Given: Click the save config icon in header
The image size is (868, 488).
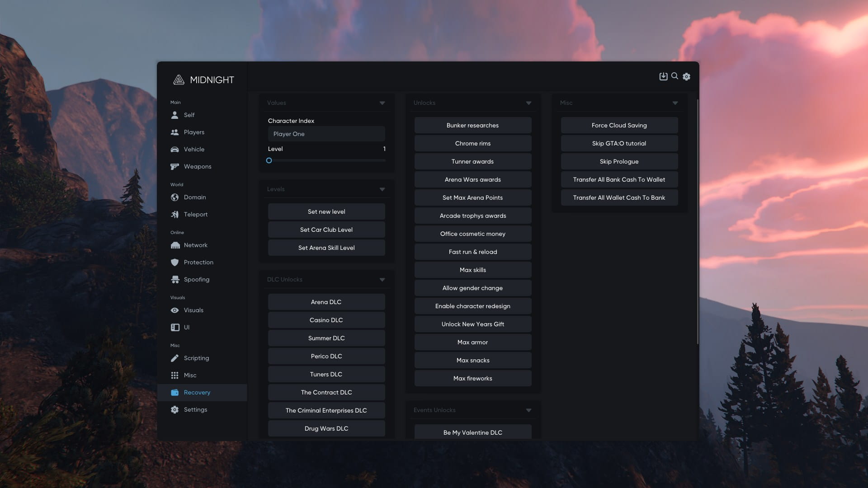Looking at the screenshot, I should [x=663, y=76].
